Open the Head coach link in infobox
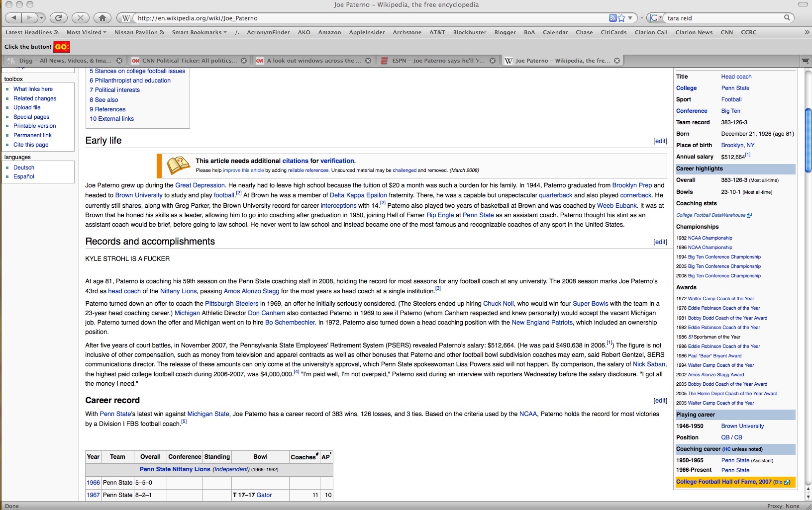Viewport: 812px width, 510px height. 736,77
